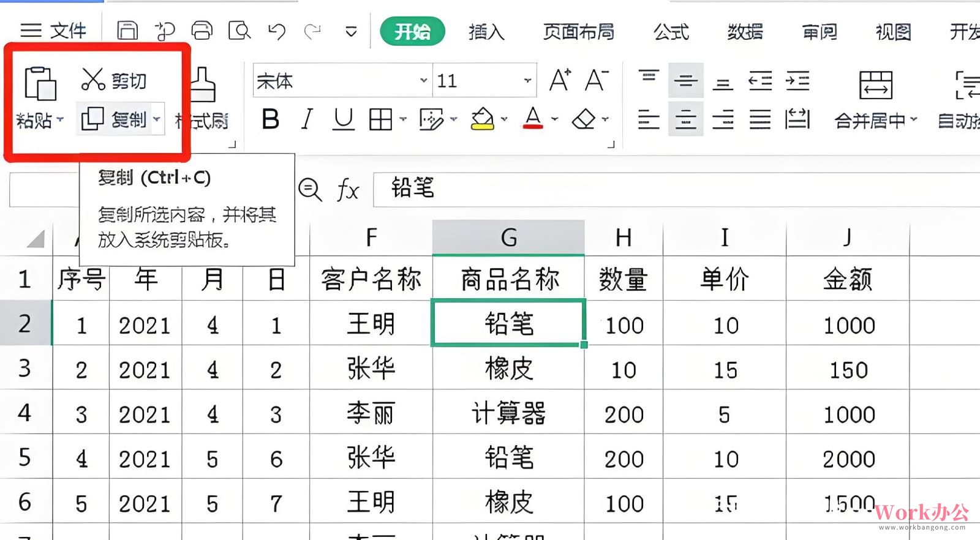Switch to the 插入 tab
The width and height of the screenshot is (980, 540).
tap(486, 31)
